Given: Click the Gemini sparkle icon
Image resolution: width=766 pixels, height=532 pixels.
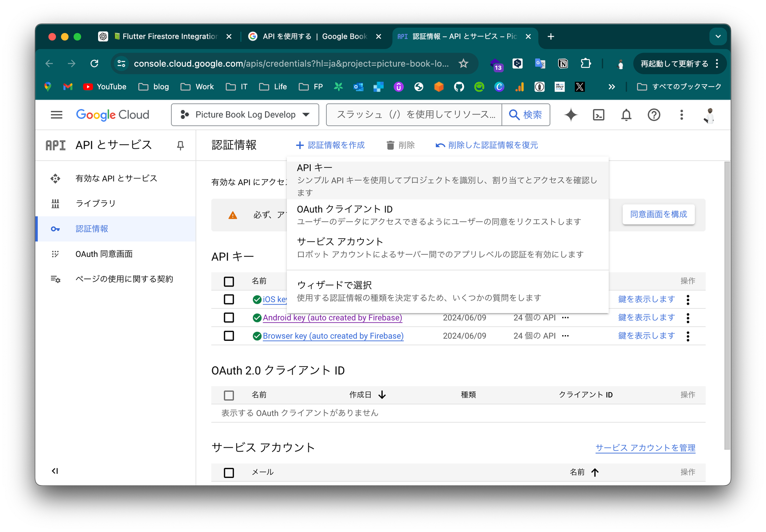Looking at the screenshot, I should pos(570,115).
